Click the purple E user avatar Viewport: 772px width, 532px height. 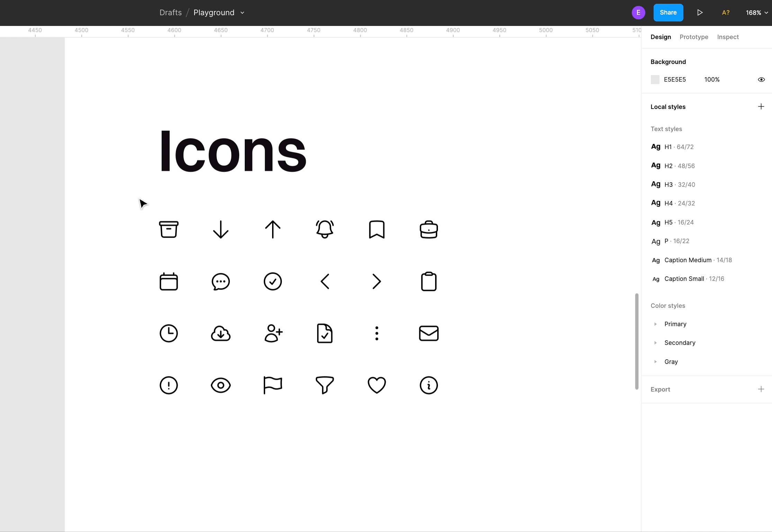638,13
